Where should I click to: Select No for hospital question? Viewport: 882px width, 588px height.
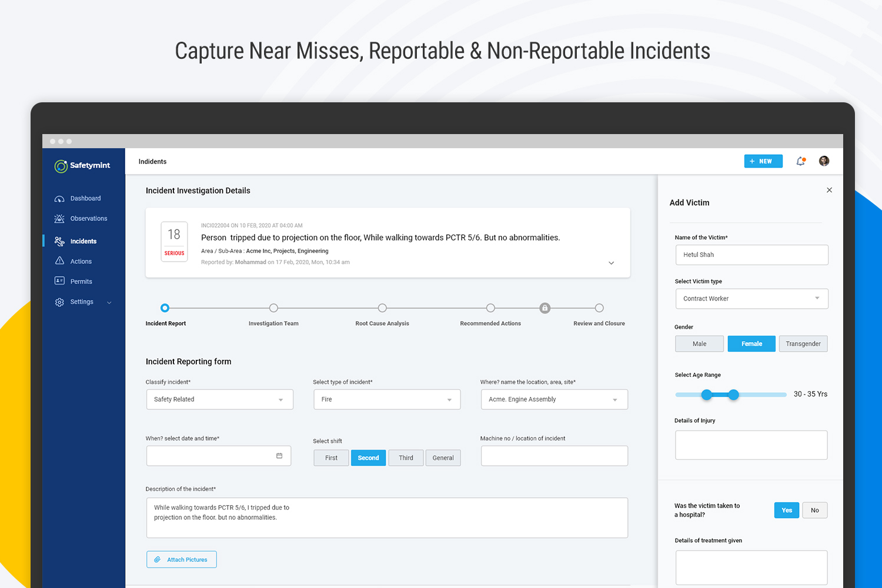814,510
